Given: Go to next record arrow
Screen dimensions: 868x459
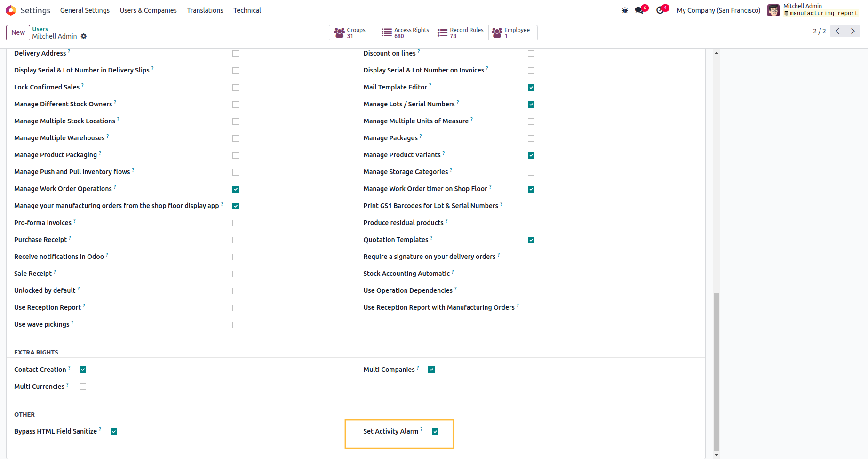Looking at the screenshot, I should [x=852, y=31].
